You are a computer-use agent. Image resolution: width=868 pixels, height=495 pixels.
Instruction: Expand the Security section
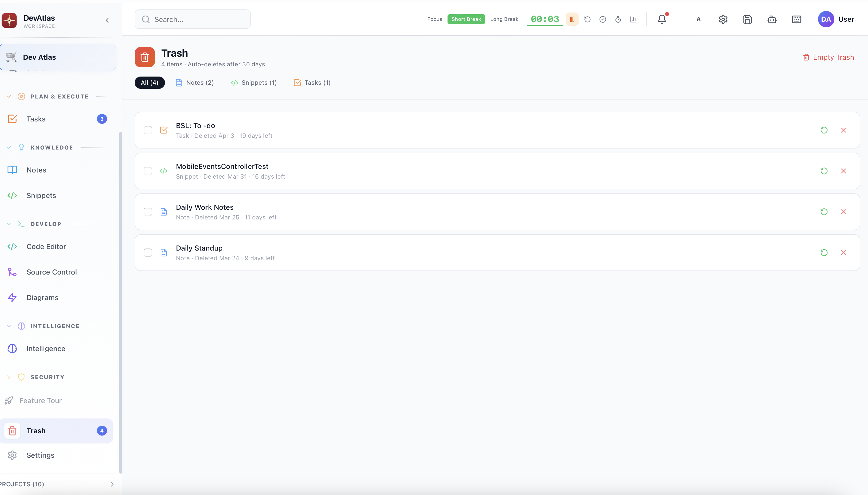pos(9,377)
